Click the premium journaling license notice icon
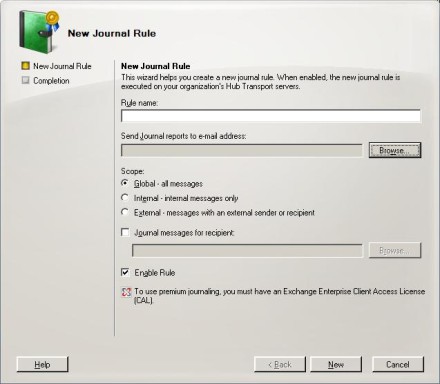 click(126, 292)
